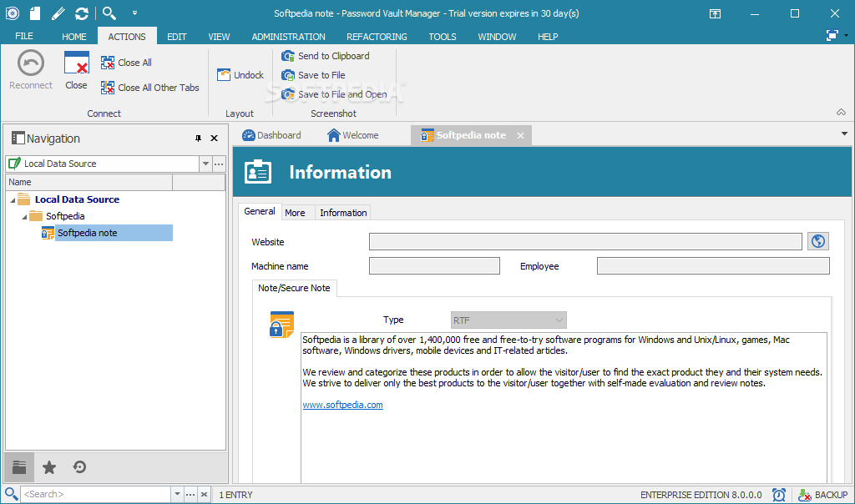This screenshot has width=855, height=504.
Task: Select the Information sub-tab
Action: (343, 213)
